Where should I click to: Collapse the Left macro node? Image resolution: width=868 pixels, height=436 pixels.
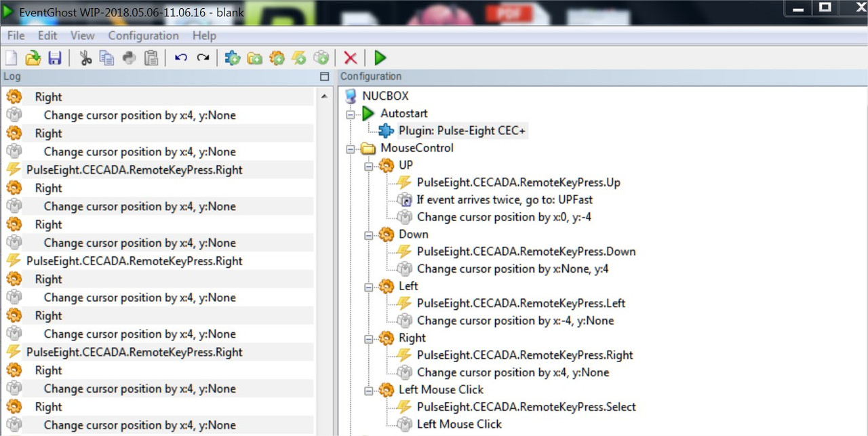(x=369, y=286)
